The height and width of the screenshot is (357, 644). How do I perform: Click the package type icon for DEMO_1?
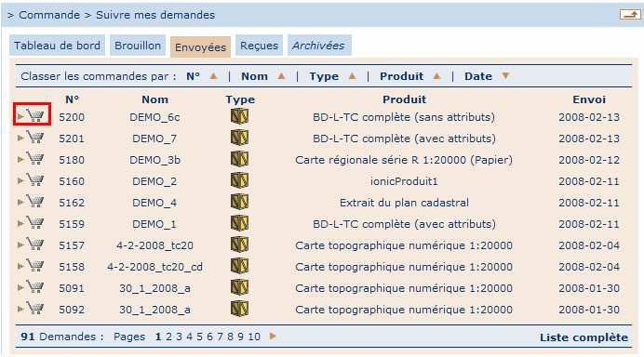pos(239,223)
